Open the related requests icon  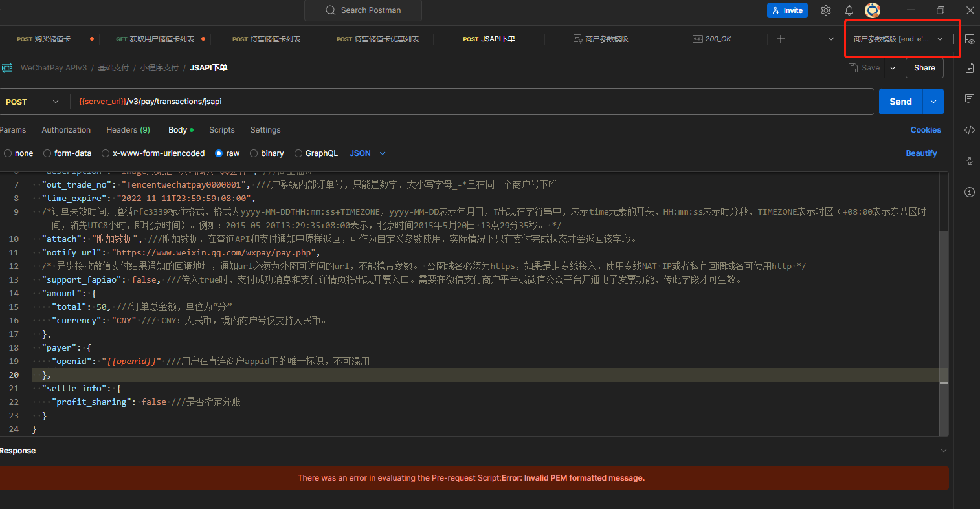coord(969,160)
